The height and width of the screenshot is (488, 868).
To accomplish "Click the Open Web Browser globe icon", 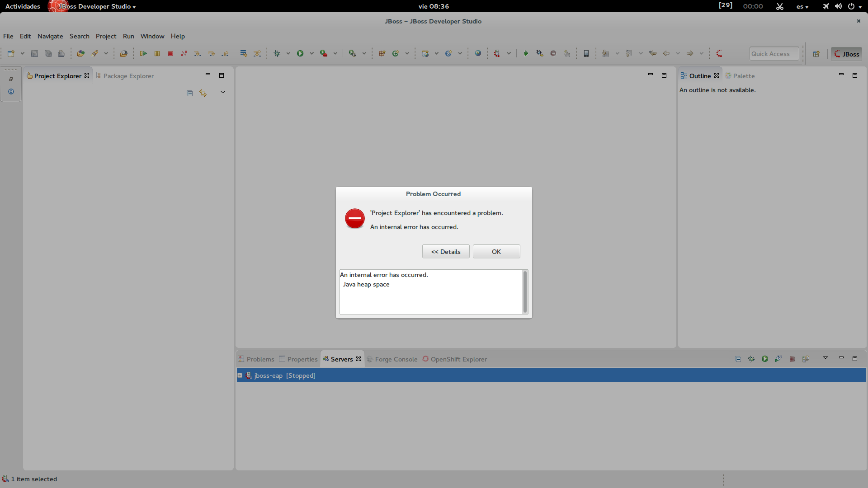I will pyautogui.click(x=478, y=53).
